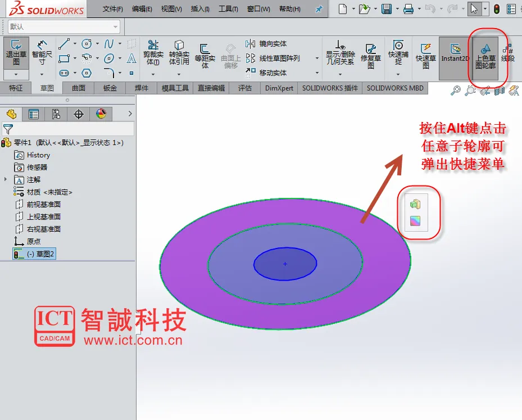Select the Line sketch tool
The image size is (522, 420).
64,44
